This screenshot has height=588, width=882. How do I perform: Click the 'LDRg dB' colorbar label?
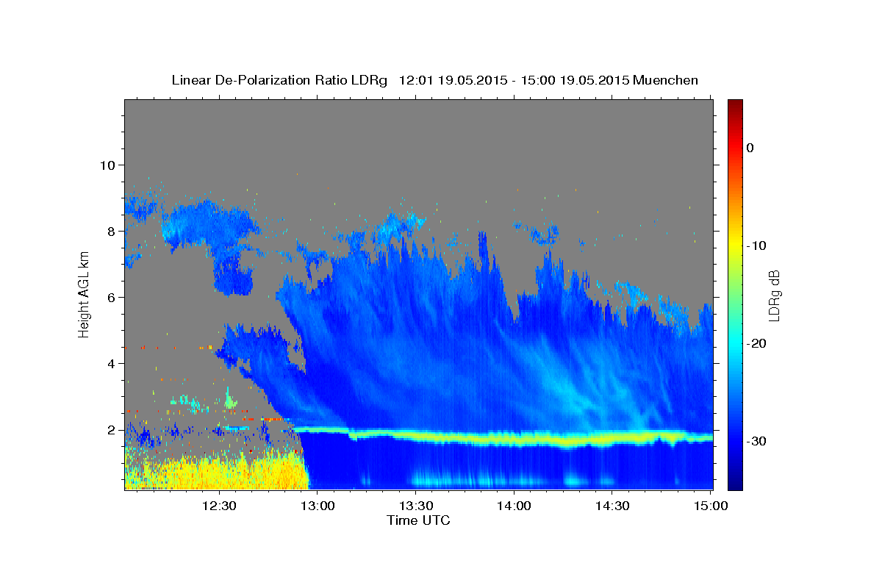(x=774, y=295)
